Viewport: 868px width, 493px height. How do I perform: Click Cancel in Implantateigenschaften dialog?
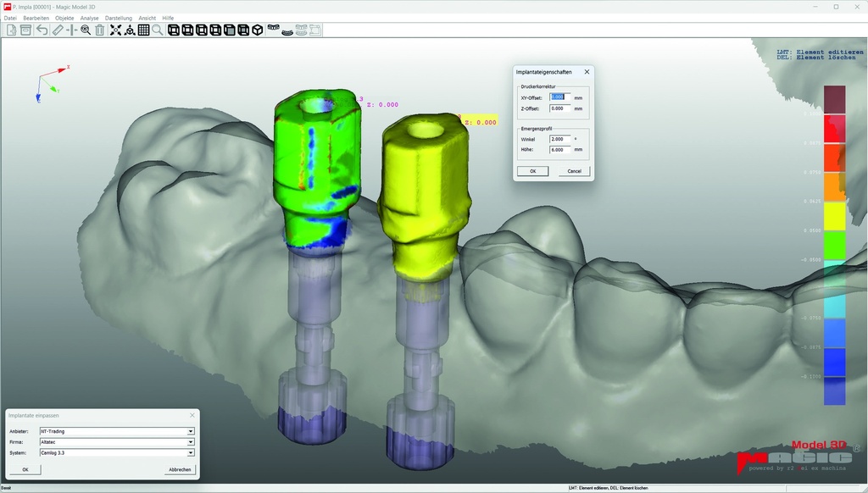(574, 171)
